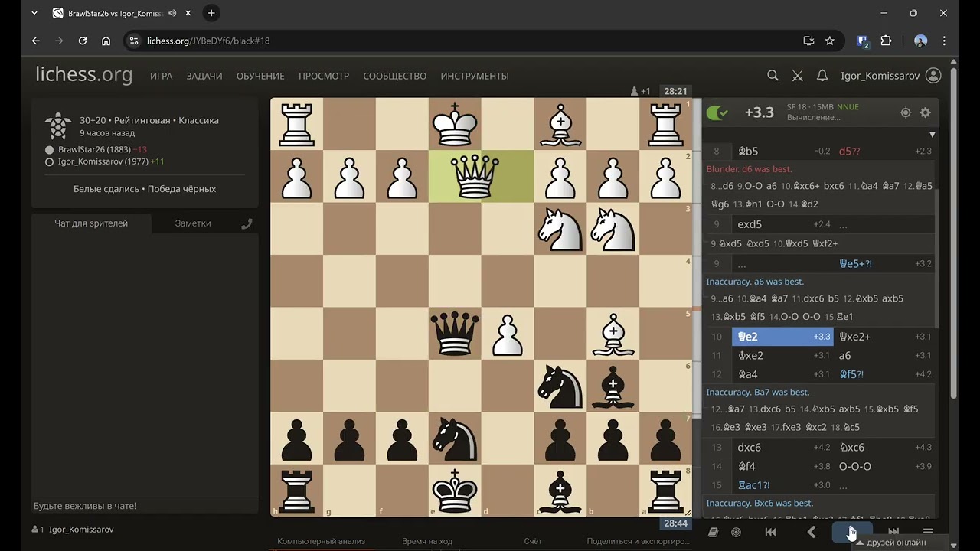
Task: Click the voice chat phone icon
Action: [x=247, y=223]
